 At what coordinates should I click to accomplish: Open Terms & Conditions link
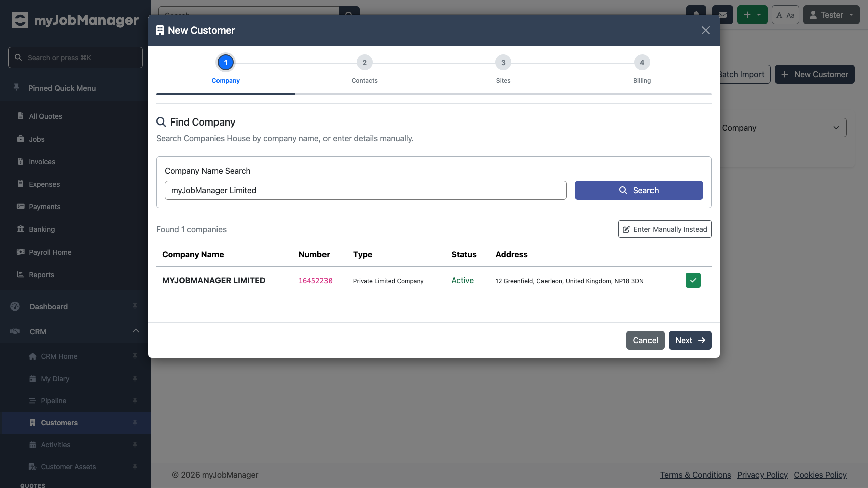tap(695, 475)
